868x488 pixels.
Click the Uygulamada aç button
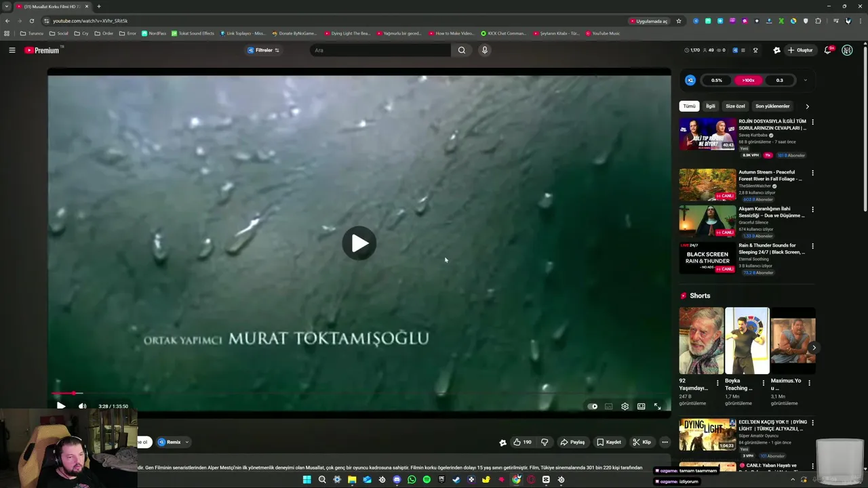click(x=649, y=21)
